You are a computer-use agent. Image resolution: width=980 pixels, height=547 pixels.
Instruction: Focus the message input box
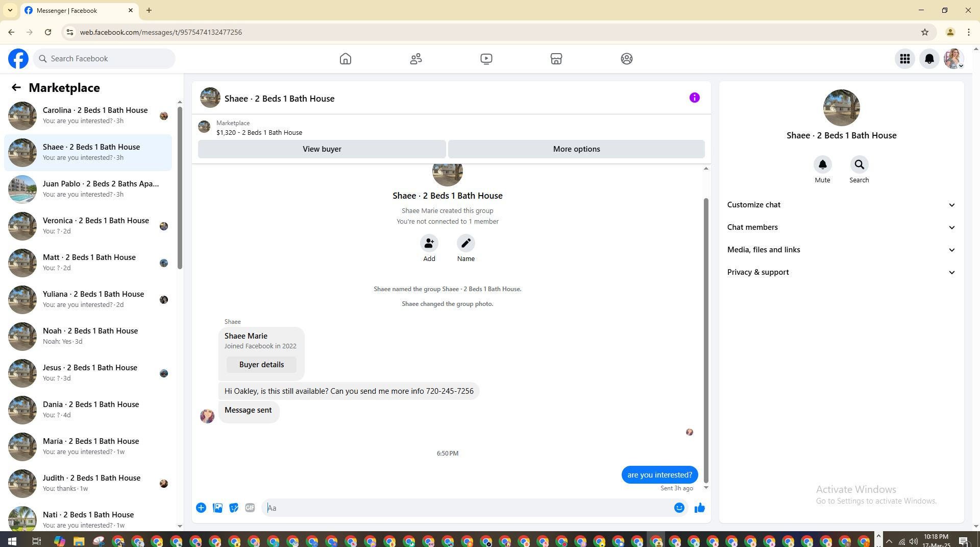pos(467,508)
